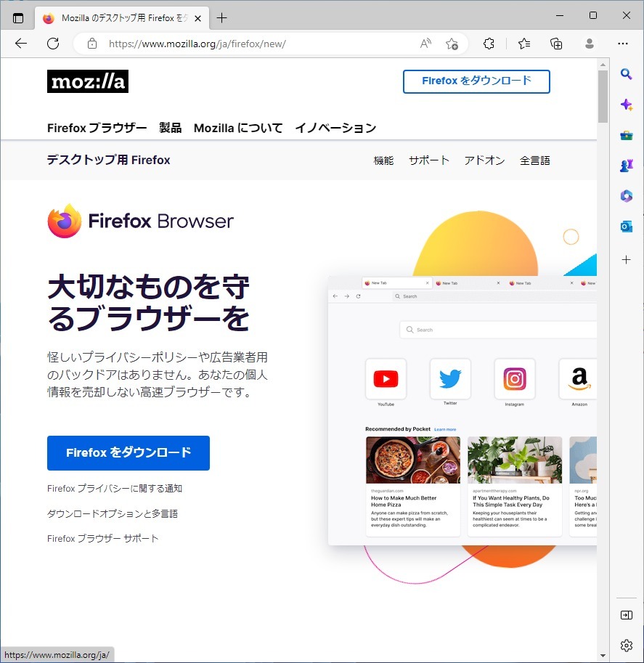Open the sidebar Discover sparkle icon

pos(627,105)
